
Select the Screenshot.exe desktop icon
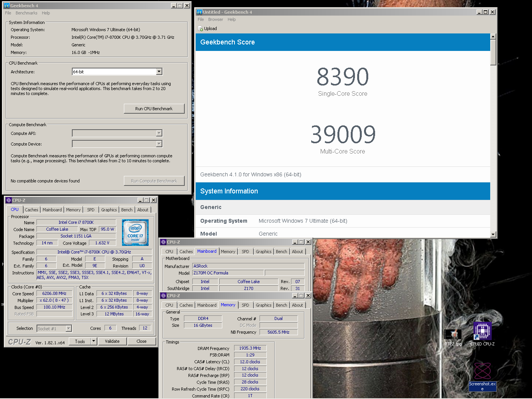(x=482, y=377)
